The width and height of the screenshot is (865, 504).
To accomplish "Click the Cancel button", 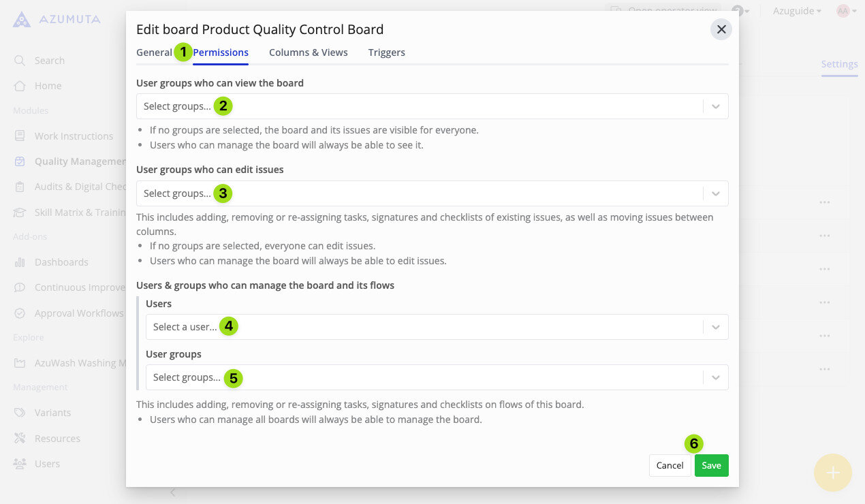I will [670, 465].
